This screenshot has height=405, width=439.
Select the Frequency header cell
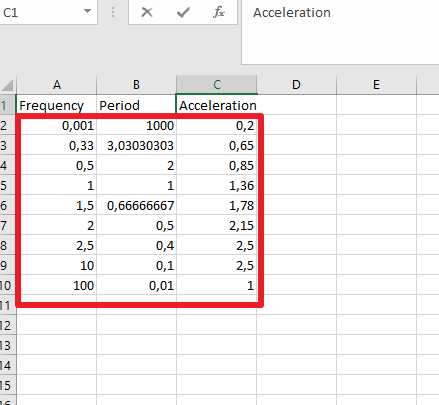click(56, 105)
